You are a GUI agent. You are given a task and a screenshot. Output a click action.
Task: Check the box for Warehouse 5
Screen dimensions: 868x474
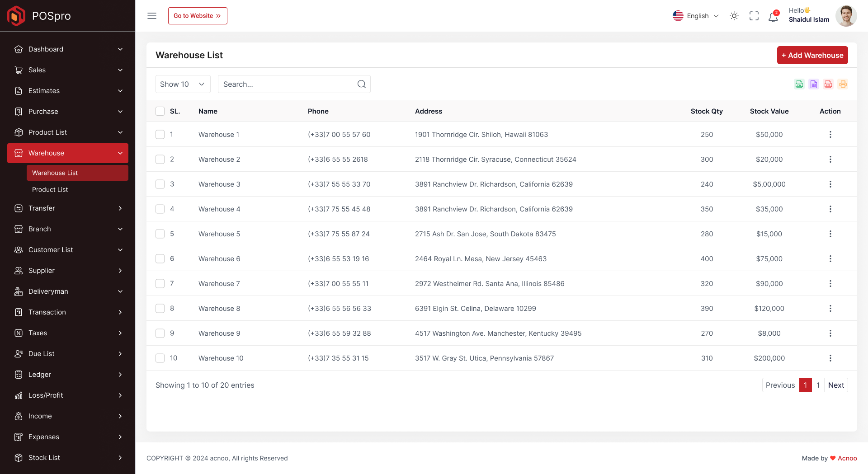160,234
